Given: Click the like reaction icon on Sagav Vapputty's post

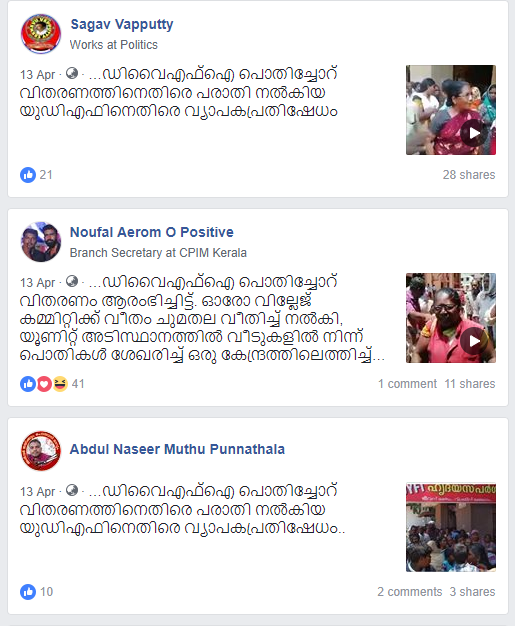Looking at the screenshot, I should 28,175.
